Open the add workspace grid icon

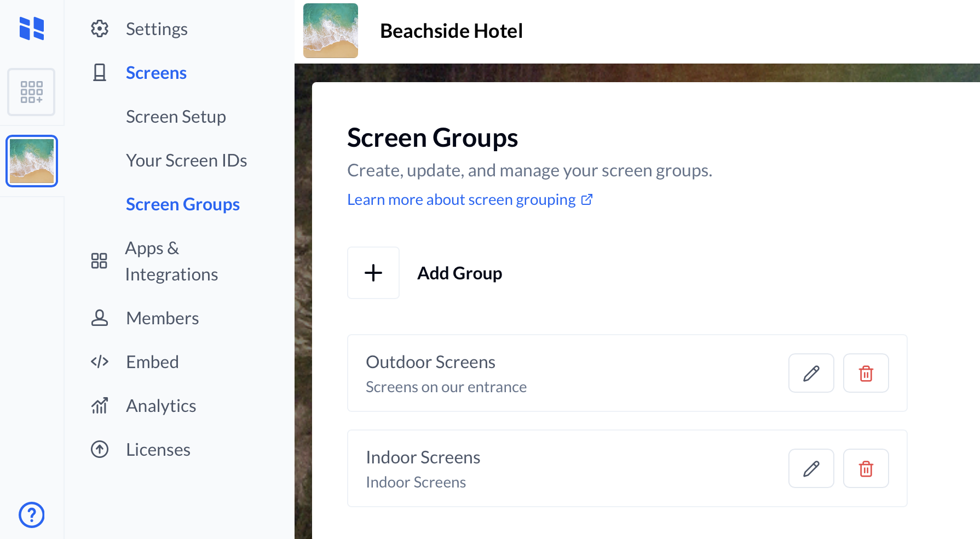(31, 92)
